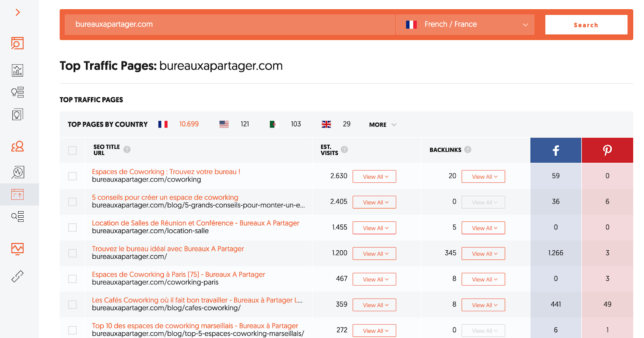Open Trouvez le bureau idéal link

click(168, 249)
